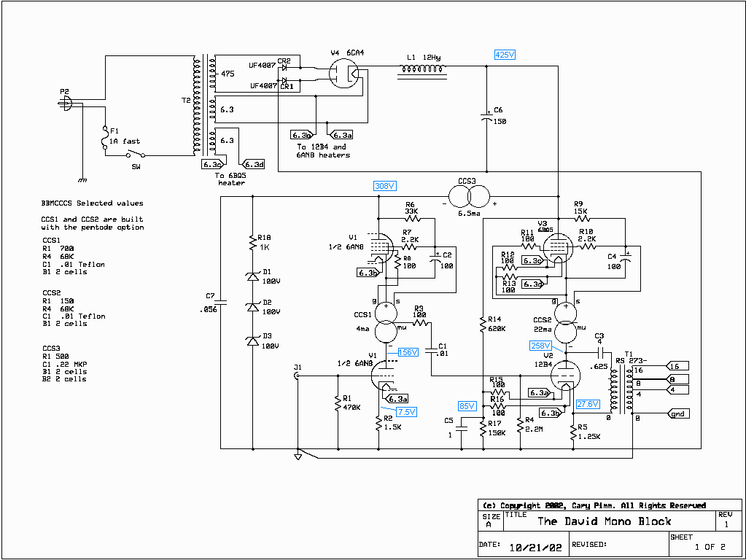
Task: Select the V4 6CA4 rectifier tube symbol
Action: 343,73
